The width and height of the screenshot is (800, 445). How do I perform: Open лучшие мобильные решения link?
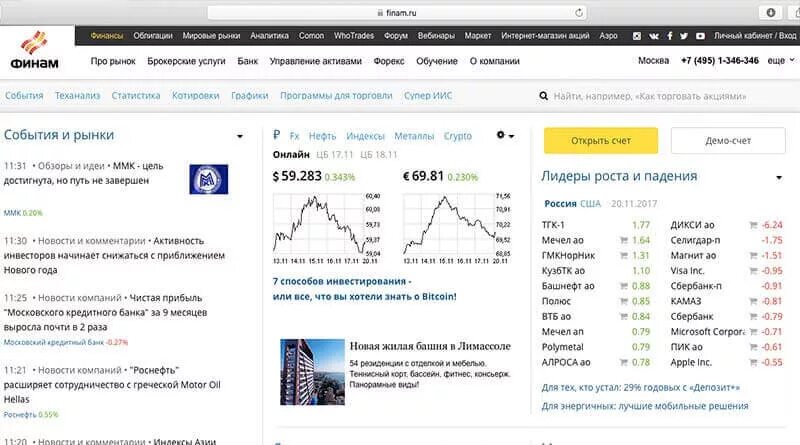click(645, 406)
